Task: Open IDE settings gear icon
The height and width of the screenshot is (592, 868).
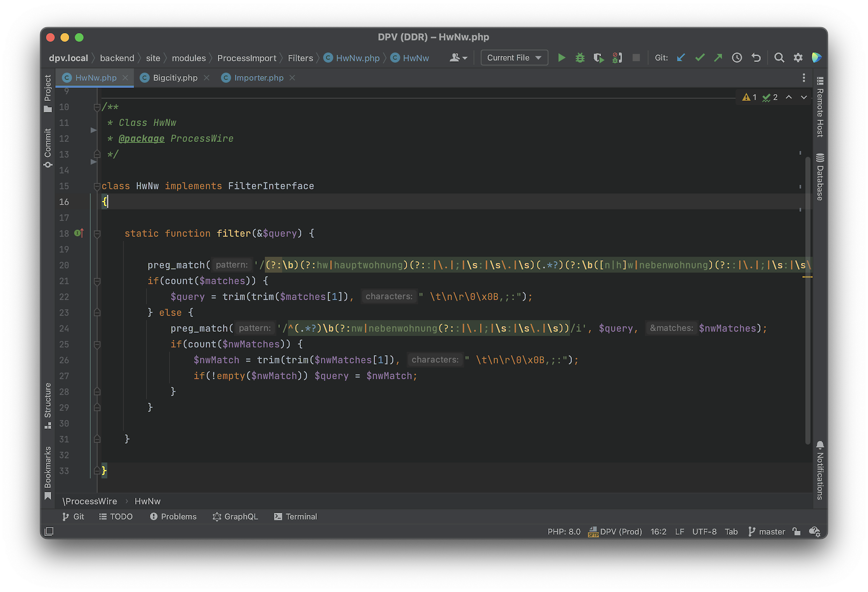Action: [x=798, y=58]
